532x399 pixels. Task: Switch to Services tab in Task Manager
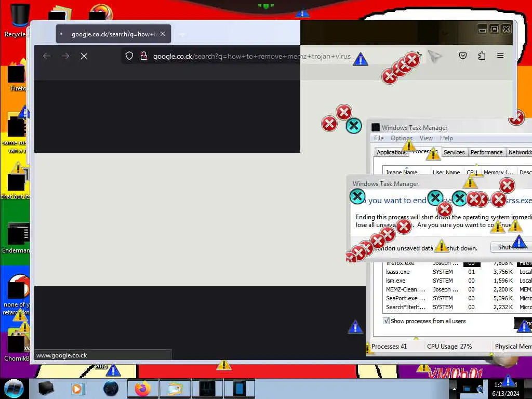tap(454, 152)
